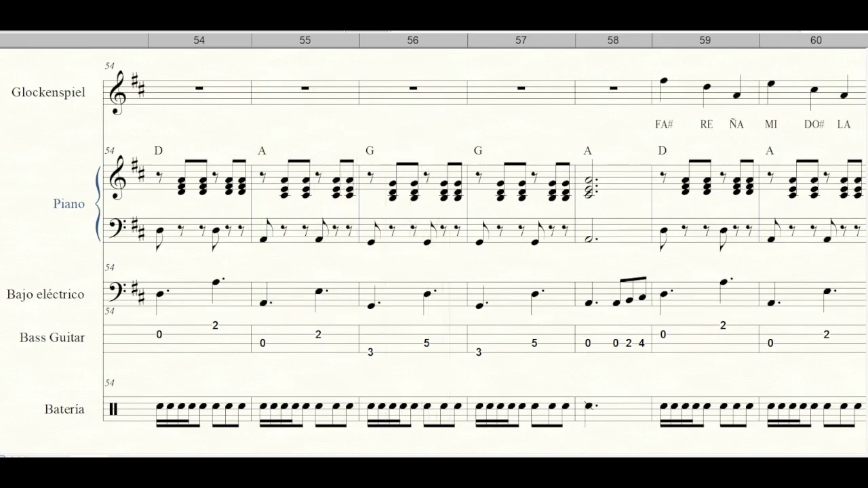This screenshot has width=868, height=488.
Task: Click the DO# lyric under Glockenspiel
Action: (x=814, y=124)
